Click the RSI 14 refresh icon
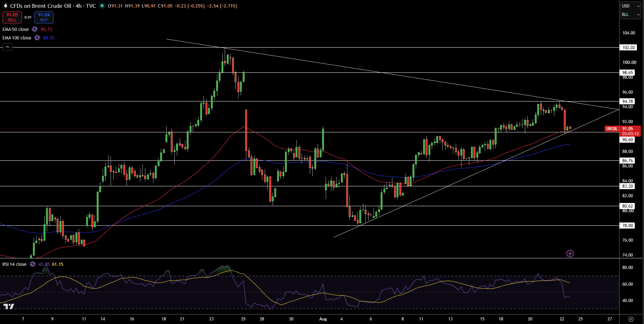The image size is (644, 324). (x=33, y=264)
